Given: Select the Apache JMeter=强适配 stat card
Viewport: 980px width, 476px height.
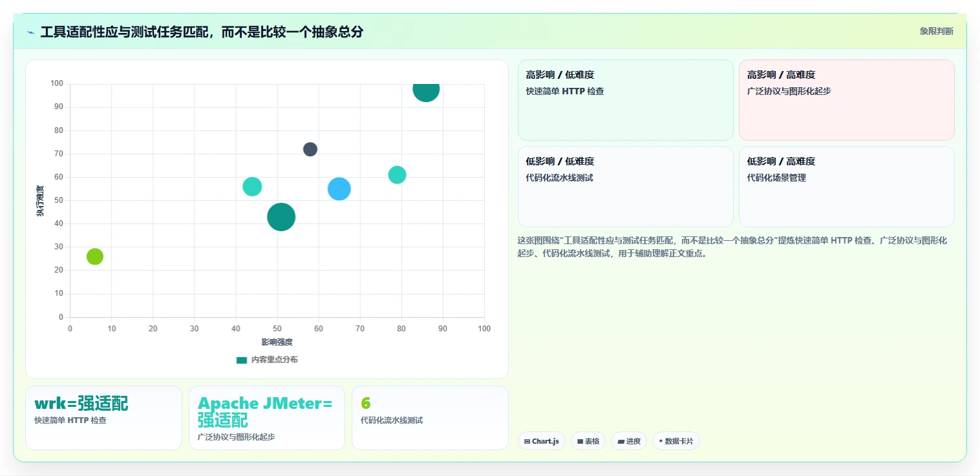Looking at the screenshot, I should point(266,417).
